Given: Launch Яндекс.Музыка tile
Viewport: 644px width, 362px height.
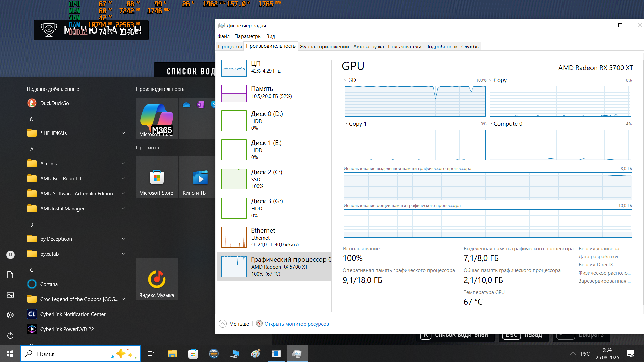Looking at the screenshot, I should coord(157,279).
